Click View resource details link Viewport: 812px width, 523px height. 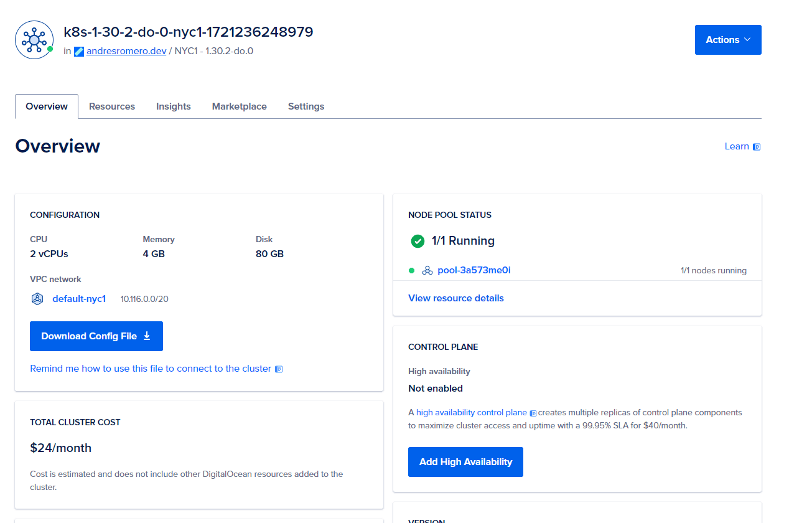point(456,298)
